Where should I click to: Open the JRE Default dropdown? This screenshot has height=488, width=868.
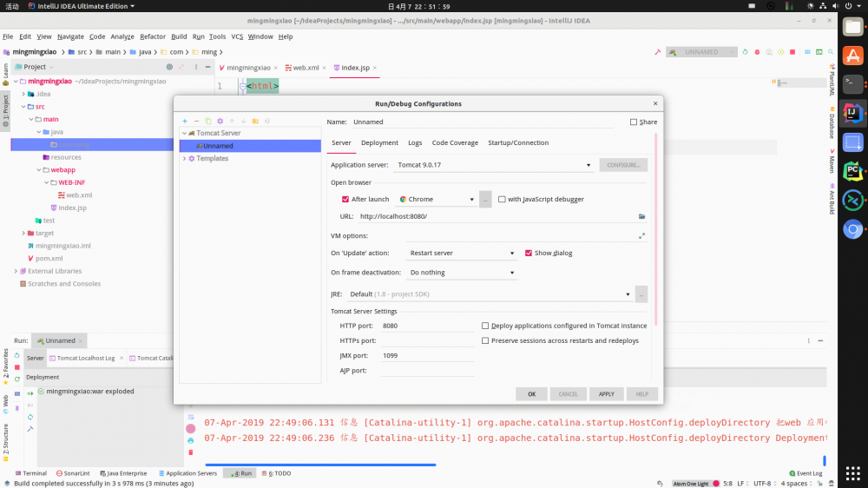[x=490, y=294]
